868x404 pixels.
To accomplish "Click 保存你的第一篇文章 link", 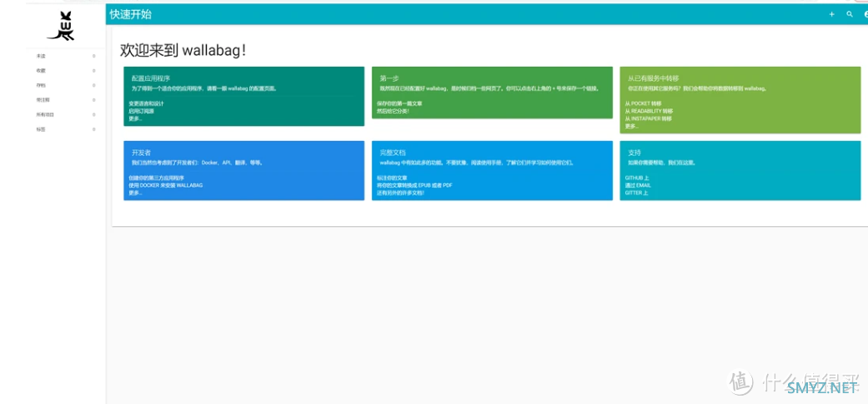I will coord(399,104).
